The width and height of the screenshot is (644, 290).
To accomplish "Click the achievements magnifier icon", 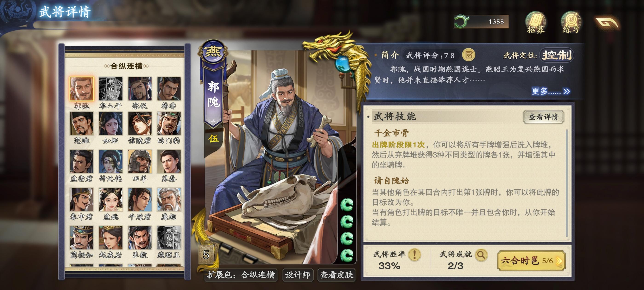I will pyautogui.click(x=481, y=255).
